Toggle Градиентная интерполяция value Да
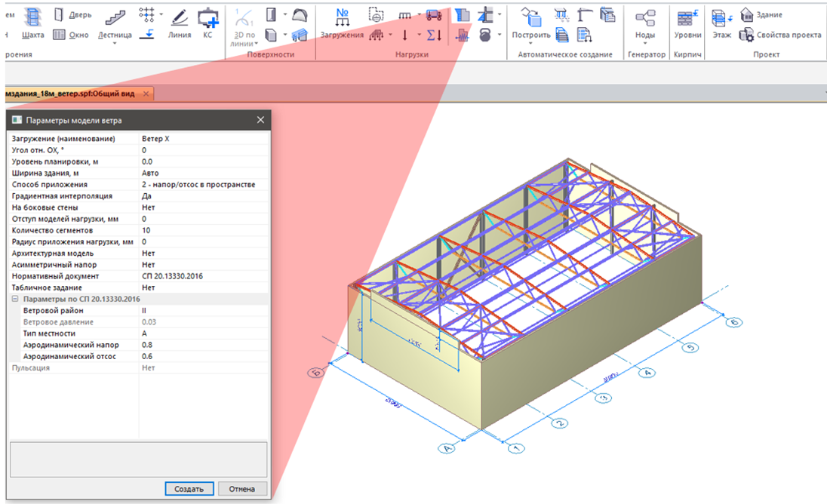The image size is (827, 504). (204, 196)
